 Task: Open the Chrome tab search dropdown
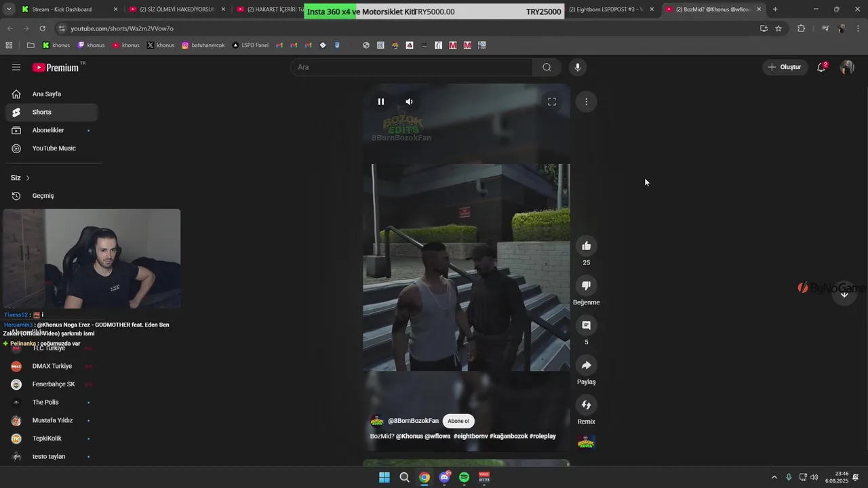click(x=8, y=9)
